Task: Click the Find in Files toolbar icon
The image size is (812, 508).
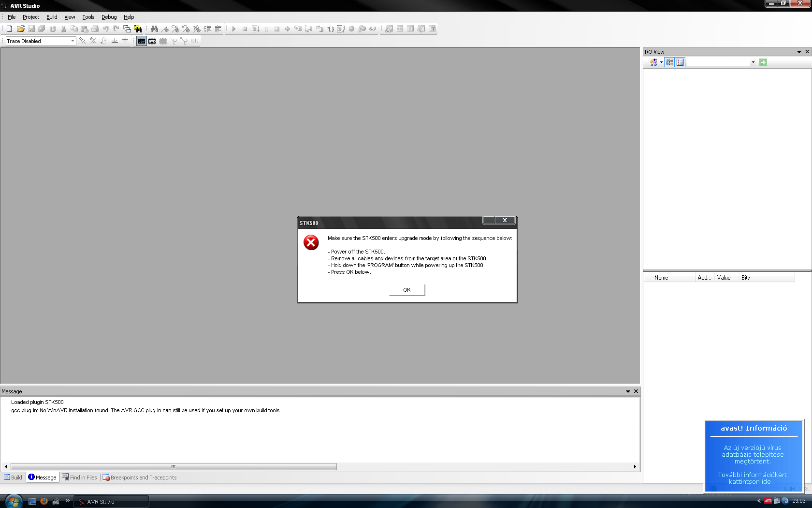Action: click(138, 29)
